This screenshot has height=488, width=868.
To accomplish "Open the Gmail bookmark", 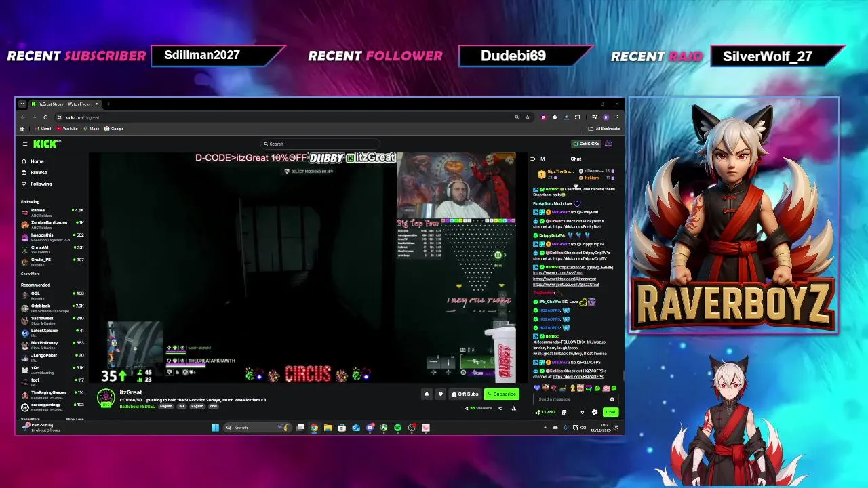I will (x=43, y=129).
